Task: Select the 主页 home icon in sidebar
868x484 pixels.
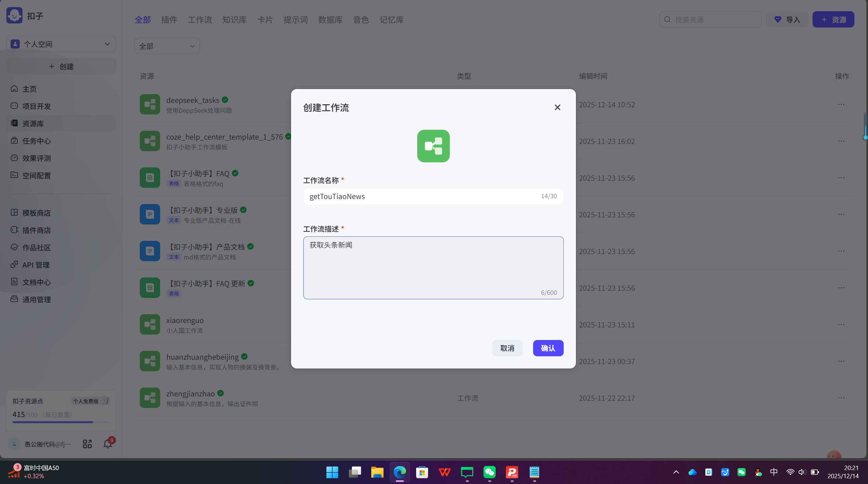Action: point(14,89)
